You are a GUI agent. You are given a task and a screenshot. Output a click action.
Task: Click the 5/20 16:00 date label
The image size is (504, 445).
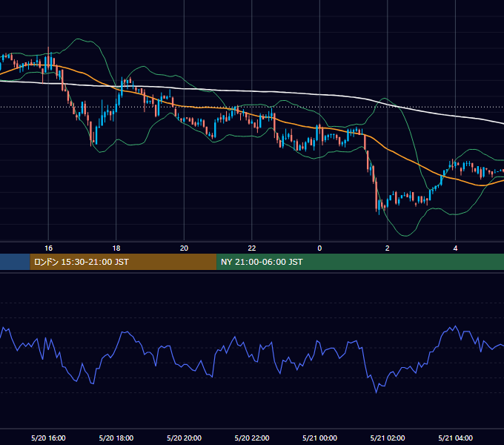click(48, 438)
